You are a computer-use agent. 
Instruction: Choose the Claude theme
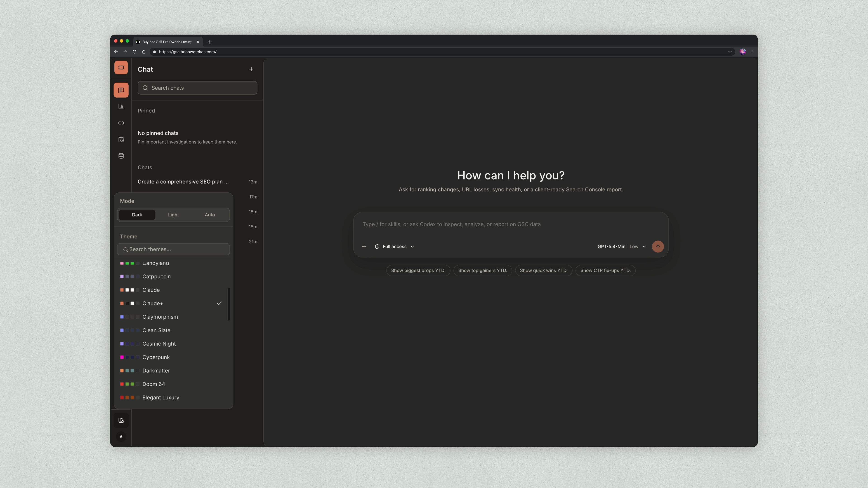coord(173,290)
